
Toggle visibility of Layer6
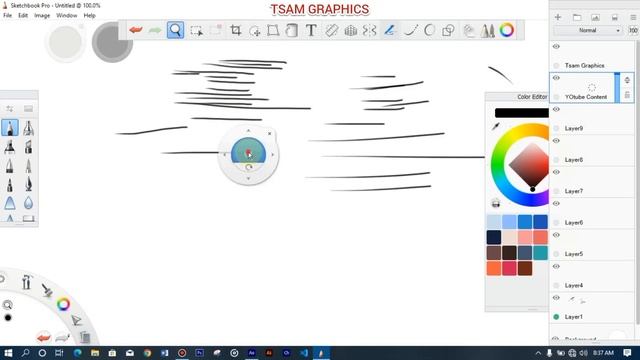(556, 204)
